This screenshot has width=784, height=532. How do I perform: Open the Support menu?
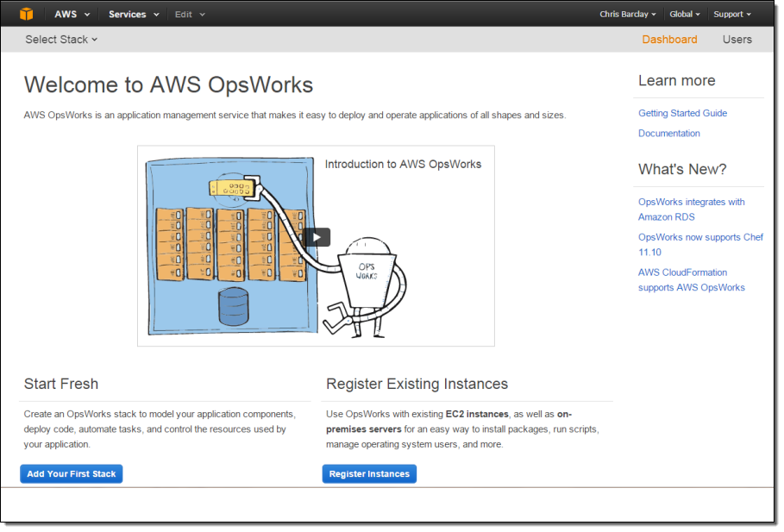click(x=731, y=15)
